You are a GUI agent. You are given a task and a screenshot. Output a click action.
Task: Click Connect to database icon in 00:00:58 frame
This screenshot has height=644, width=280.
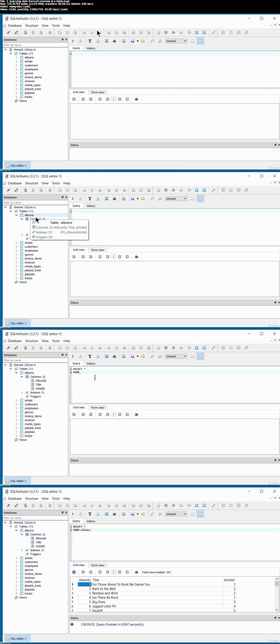tap(9, 32)
